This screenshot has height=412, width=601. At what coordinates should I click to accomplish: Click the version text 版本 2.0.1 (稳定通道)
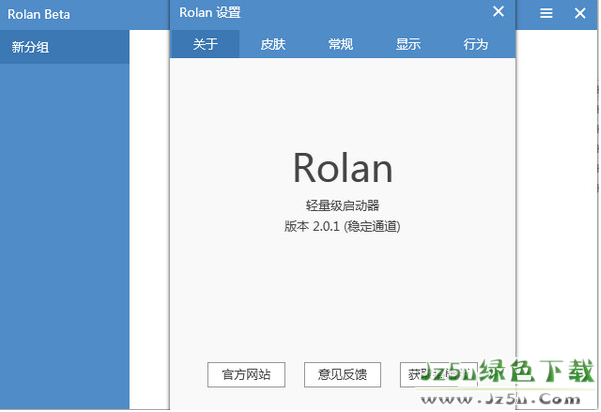click(x=342, y=226)
